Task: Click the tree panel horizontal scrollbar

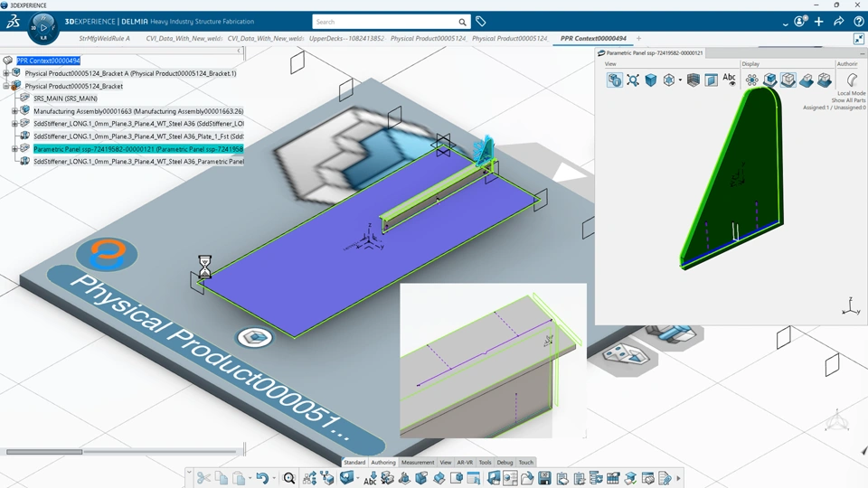Action: pyautogui.click(x=44, y=452)
